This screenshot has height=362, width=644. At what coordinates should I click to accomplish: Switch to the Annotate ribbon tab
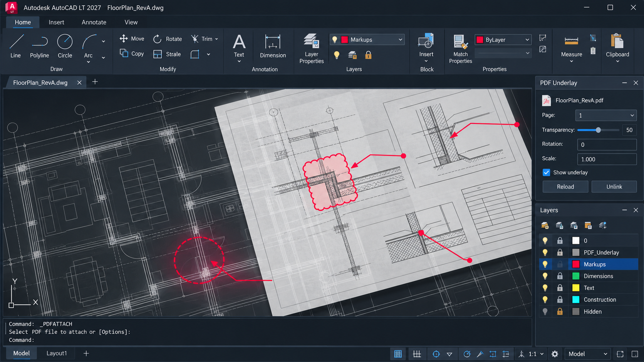click(x=94, y=22)
